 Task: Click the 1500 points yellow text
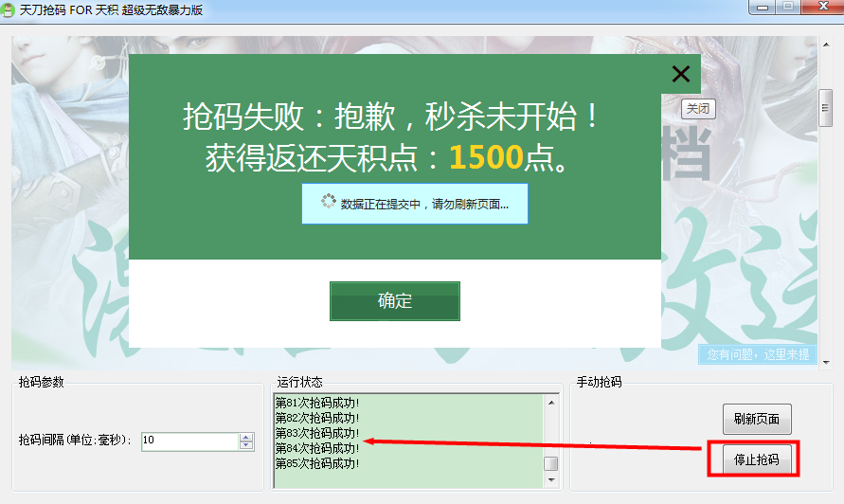486,157
